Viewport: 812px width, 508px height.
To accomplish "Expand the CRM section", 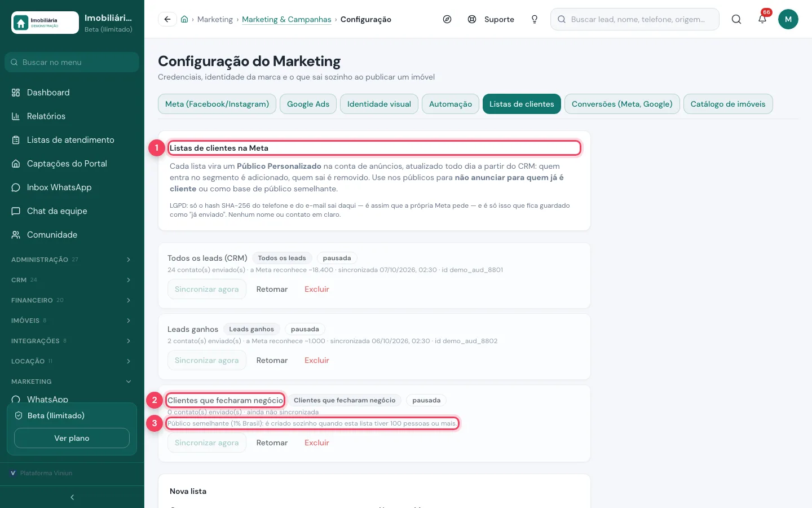I will pos(72,280).
